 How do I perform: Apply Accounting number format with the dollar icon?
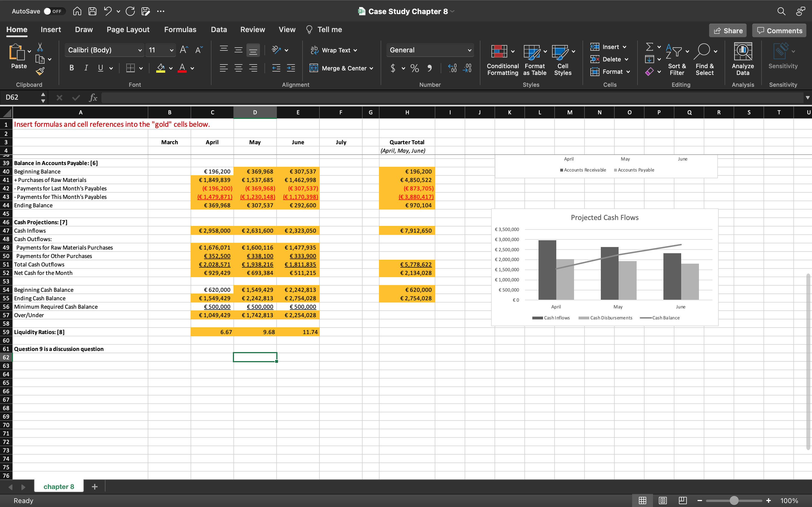(x=393, y=68)
